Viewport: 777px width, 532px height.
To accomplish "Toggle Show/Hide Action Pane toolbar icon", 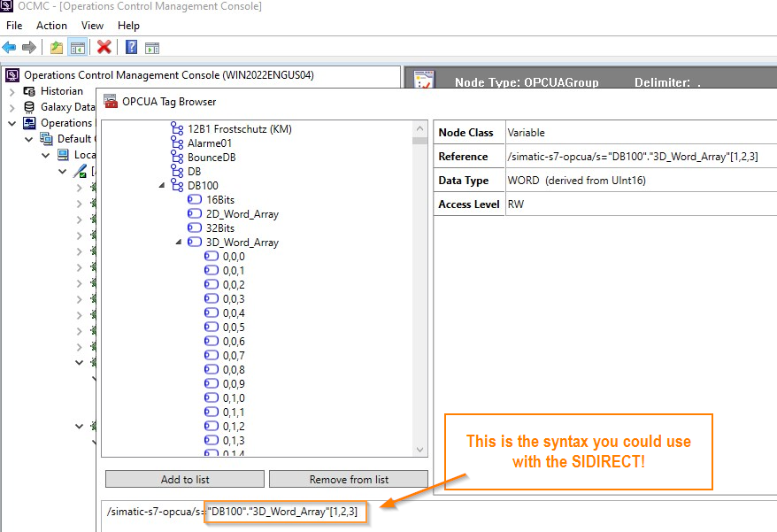I will click(x=151, y=48).
